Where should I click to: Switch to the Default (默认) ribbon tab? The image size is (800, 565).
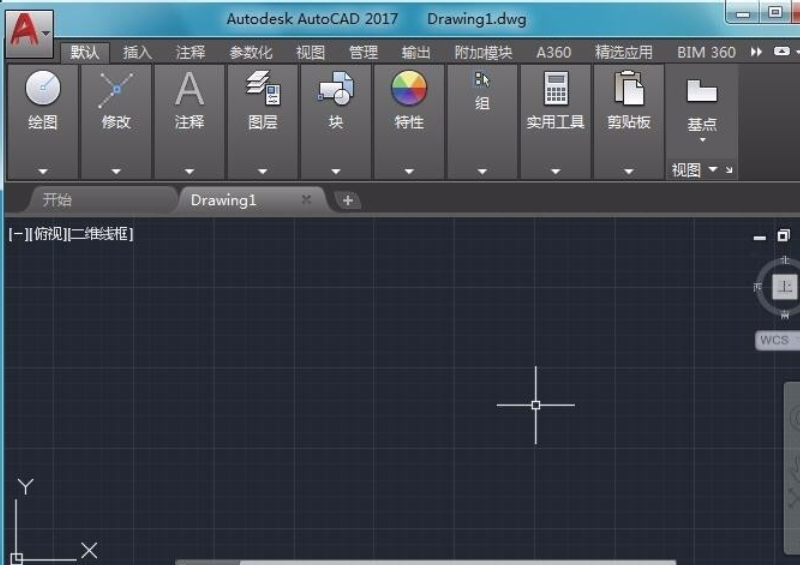(85, 52)
